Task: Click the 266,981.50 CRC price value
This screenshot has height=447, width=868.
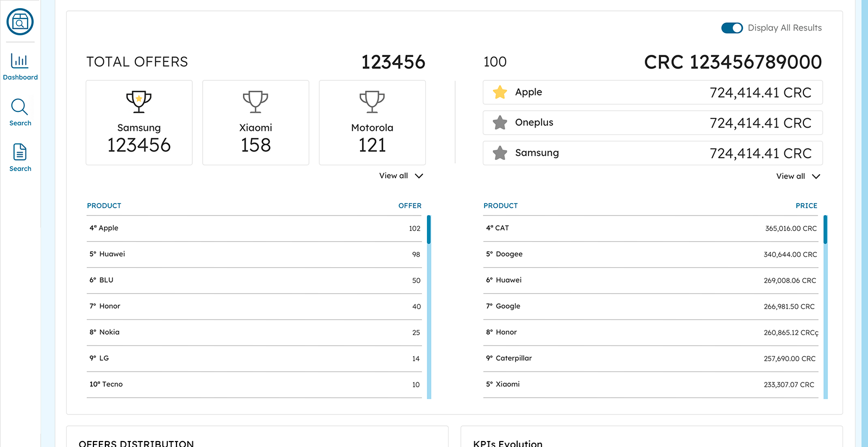Action: click(789, 307)
